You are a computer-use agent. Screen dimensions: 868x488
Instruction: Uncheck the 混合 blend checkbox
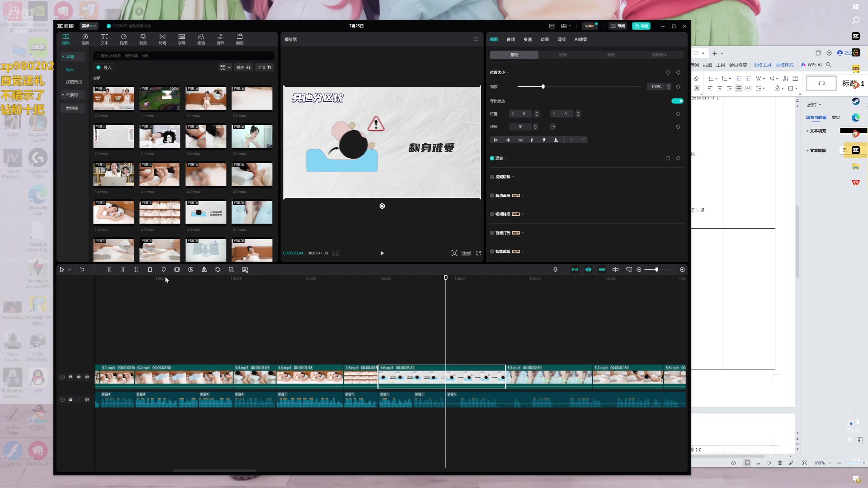(x=492, y=159)
